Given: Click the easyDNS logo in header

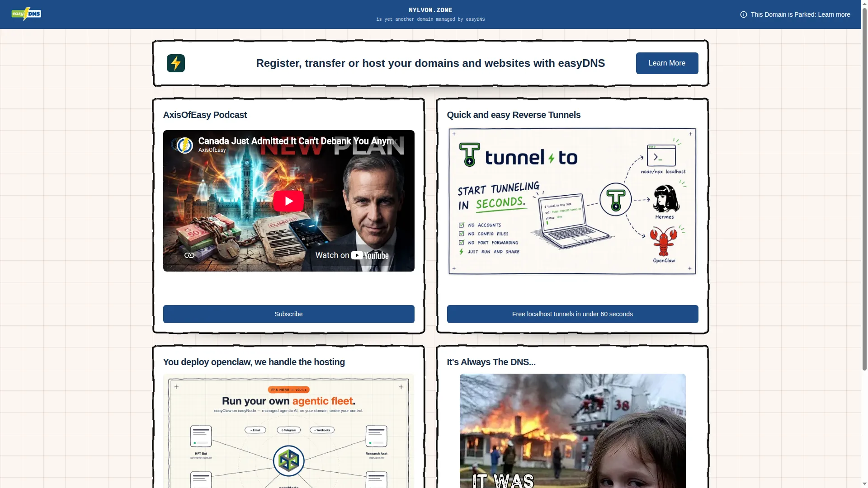Looking at the screenshot, I should click(x=26, y=14).
